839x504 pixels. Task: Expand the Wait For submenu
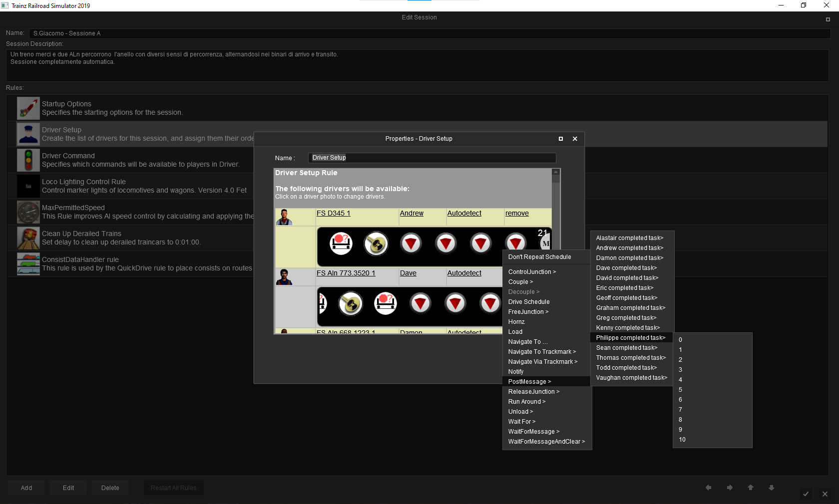[x=522, y=422]
